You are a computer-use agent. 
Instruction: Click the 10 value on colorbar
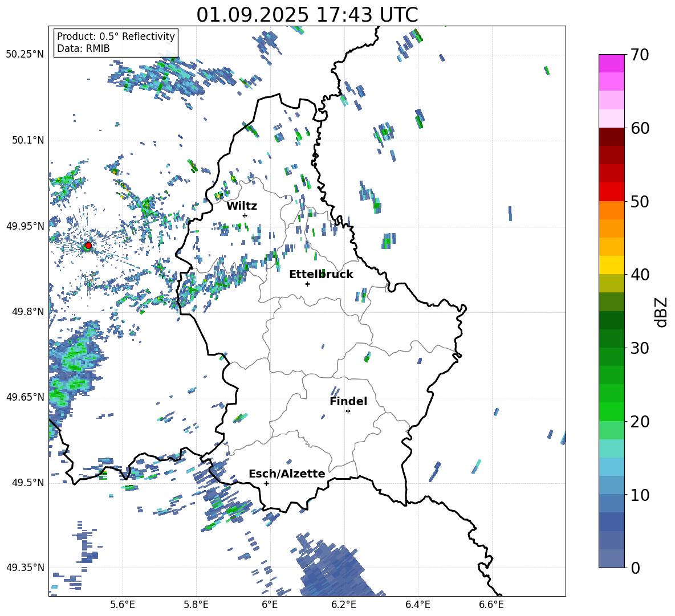[x=639, y=495]
